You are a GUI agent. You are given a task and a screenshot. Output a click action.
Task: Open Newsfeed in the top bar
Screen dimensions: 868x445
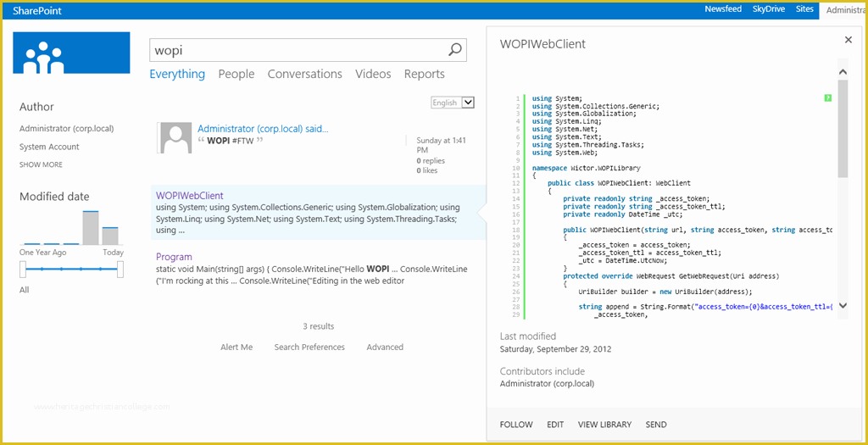(723, 9)
